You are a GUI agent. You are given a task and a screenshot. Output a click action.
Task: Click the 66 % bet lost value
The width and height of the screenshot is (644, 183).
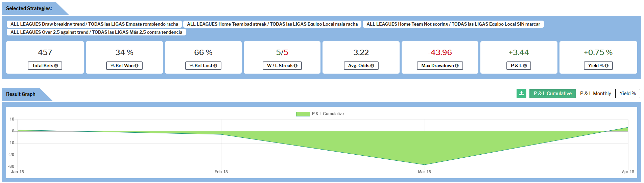click(x=203, y=52)
